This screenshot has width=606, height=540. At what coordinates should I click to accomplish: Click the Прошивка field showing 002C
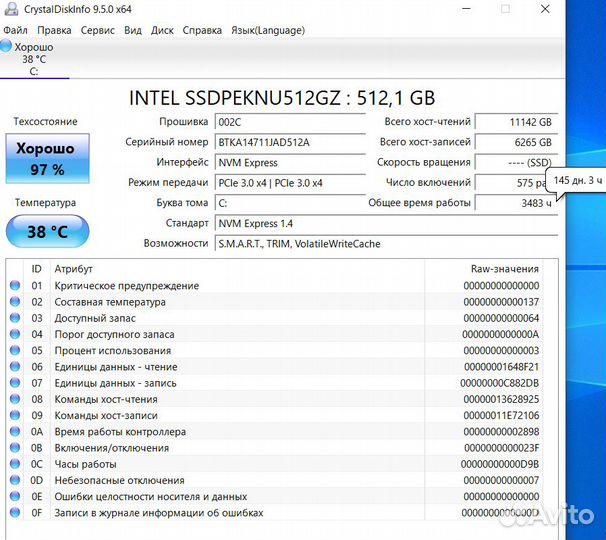pyautogui.click(x=290, y=122)
